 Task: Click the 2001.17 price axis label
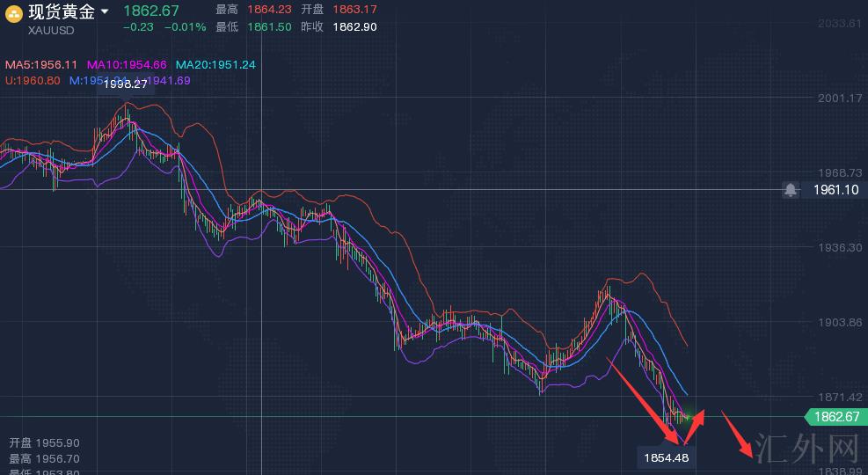pyautogui.click(x=839, y=98)
